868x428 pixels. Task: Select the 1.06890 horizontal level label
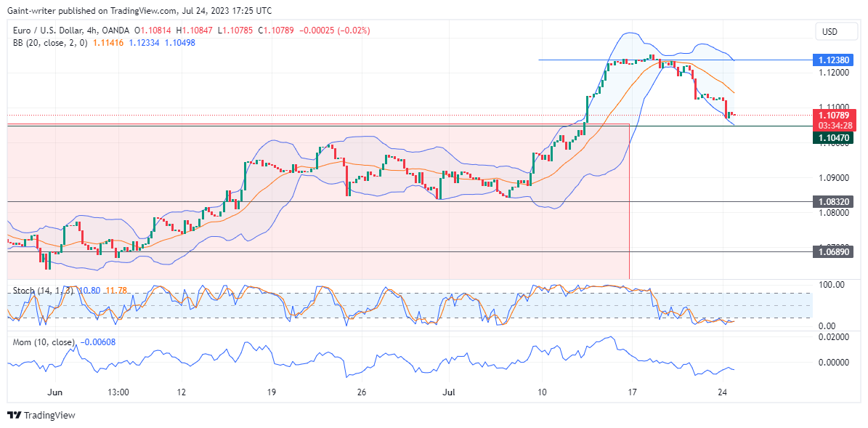tap(834, 252)
